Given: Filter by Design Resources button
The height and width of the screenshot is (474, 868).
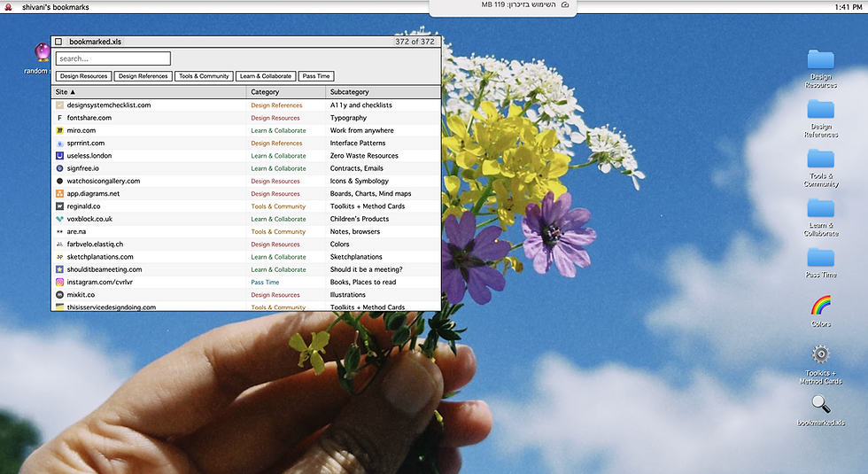Looking at the screenshot, I should point(83,76).
